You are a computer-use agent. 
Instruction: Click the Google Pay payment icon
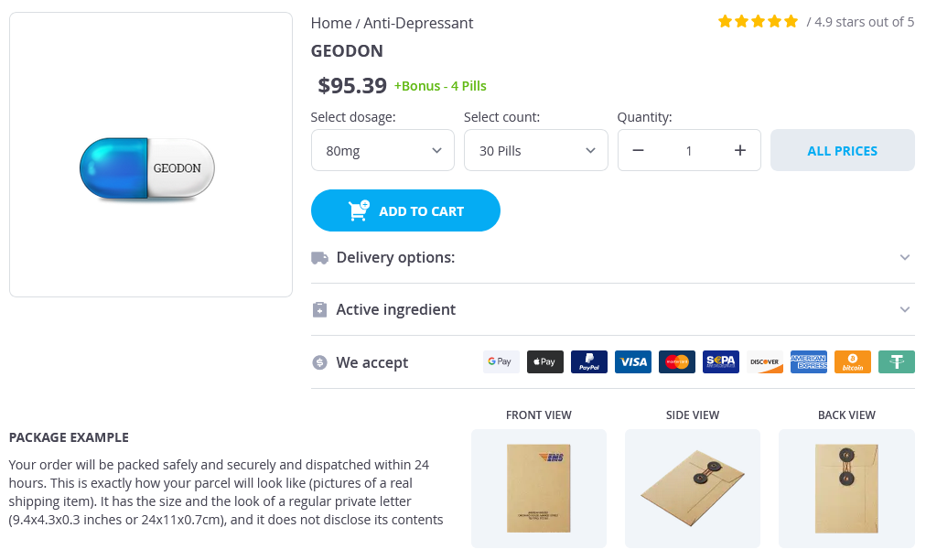click(501, 361)
